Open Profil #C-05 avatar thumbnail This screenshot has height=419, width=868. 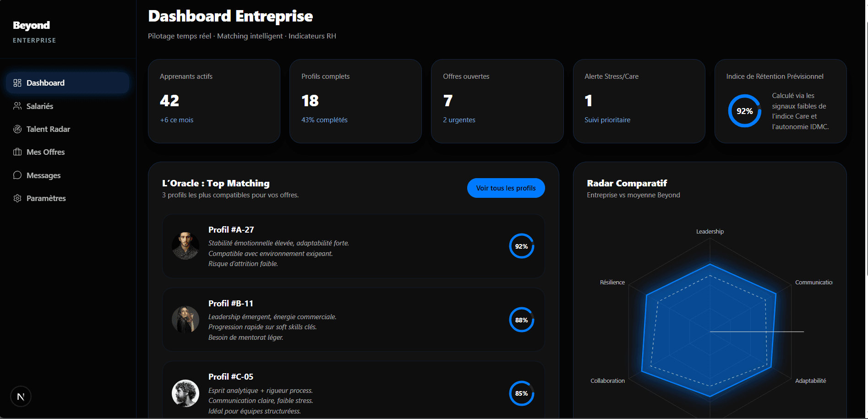coord(185,393)
